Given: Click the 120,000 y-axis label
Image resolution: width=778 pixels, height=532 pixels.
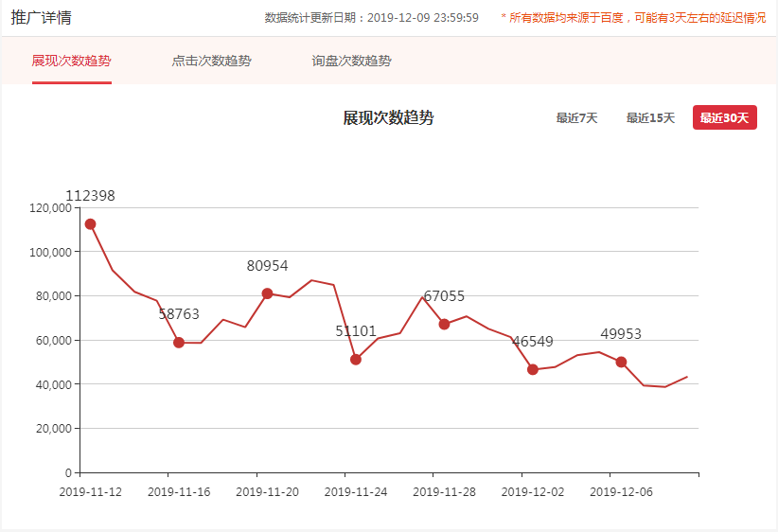Looking at the screenshot, I should point(52,208).
